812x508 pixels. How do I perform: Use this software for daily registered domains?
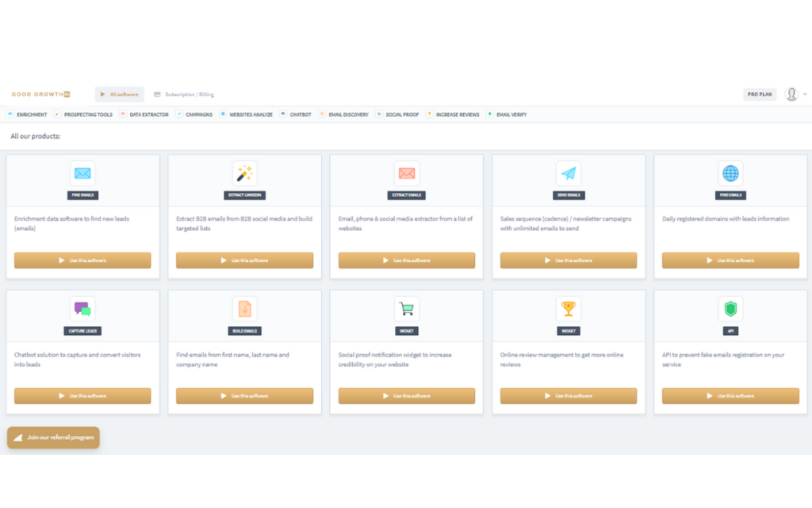730,260
